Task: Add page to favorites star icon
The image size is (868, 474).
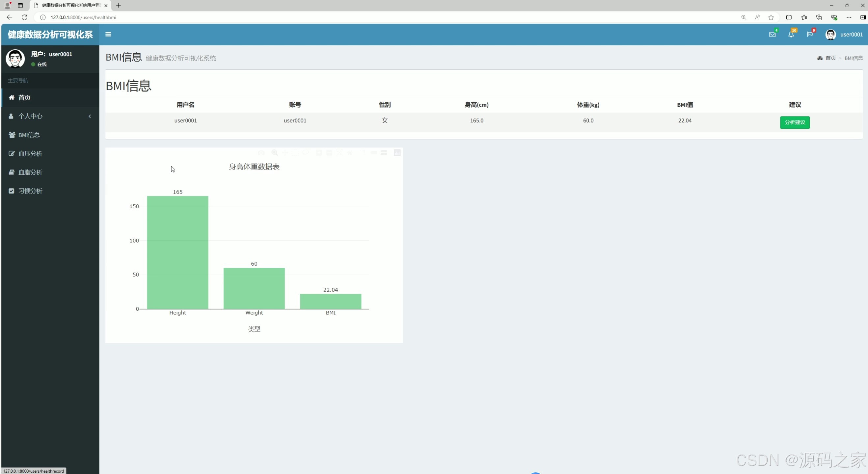Action: coord(771,17)
